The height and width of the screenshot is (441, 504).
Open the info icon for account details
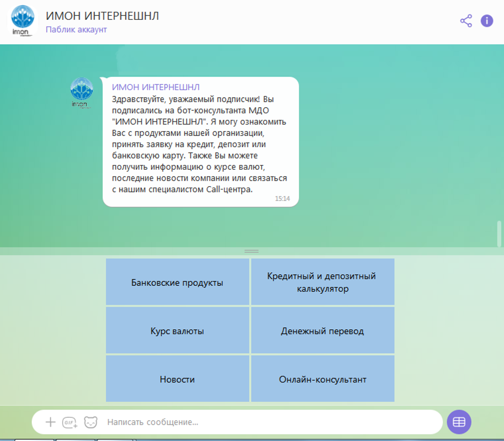[487, 21]
